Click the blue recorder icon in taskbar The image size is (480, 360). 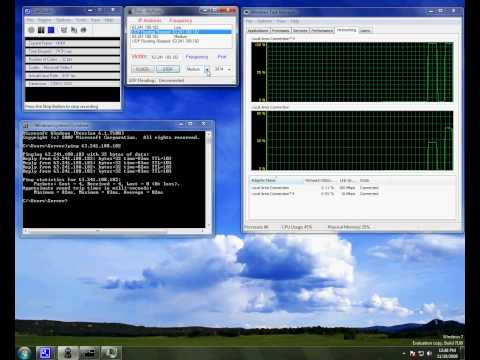45,353
